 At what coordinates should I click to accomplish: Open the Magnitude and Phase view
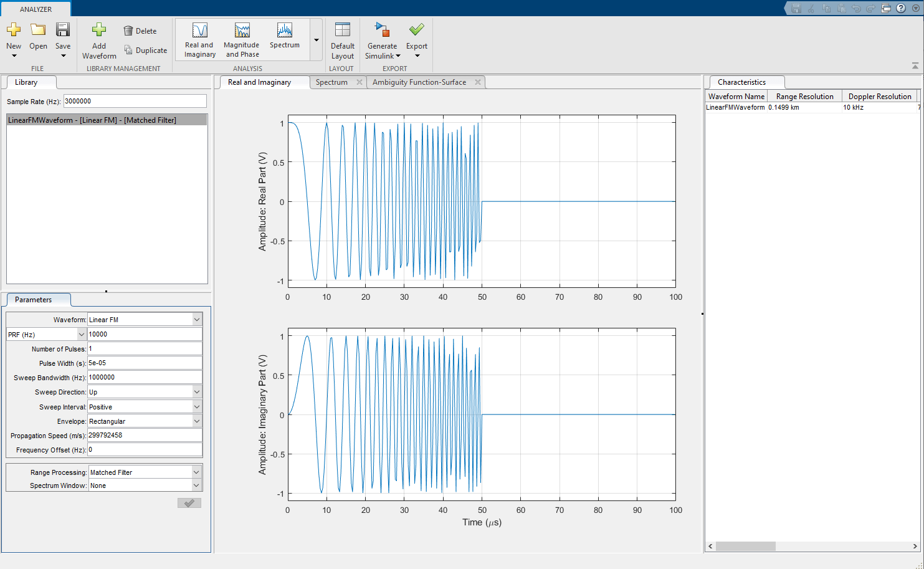pyautogui.click(x=241, y=39)
